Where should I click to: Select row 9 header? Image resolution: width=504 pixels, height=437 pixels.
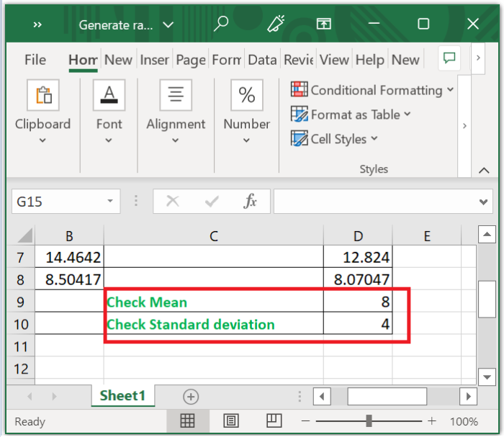click(21, 302)
